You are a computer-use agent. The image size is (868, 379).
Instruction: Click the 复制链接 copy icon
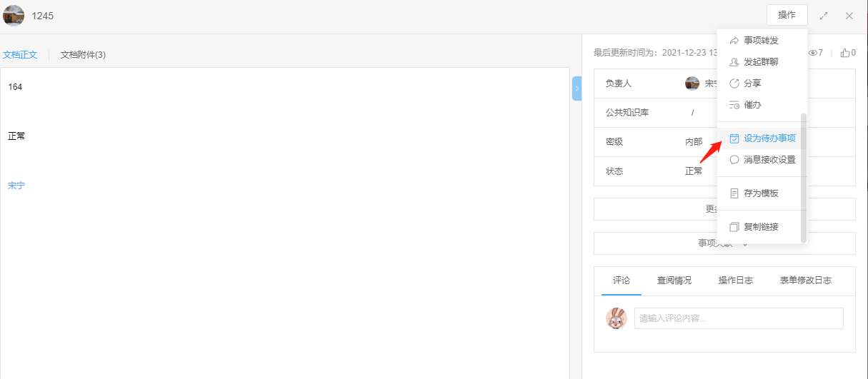[x=734, y=227]
